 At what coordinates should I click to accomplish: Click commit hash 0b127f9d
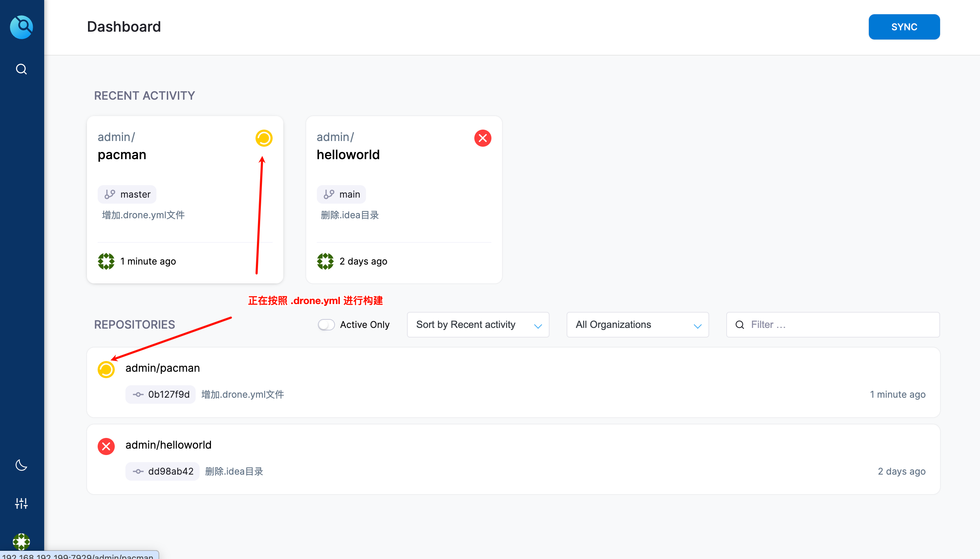point(161,394)
